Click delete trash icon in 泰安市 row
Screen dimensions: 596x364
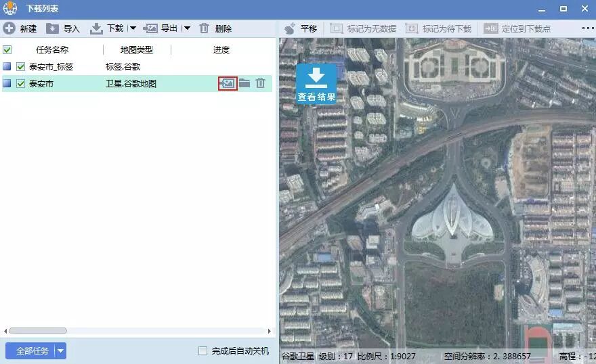click(x=260, y=83)
